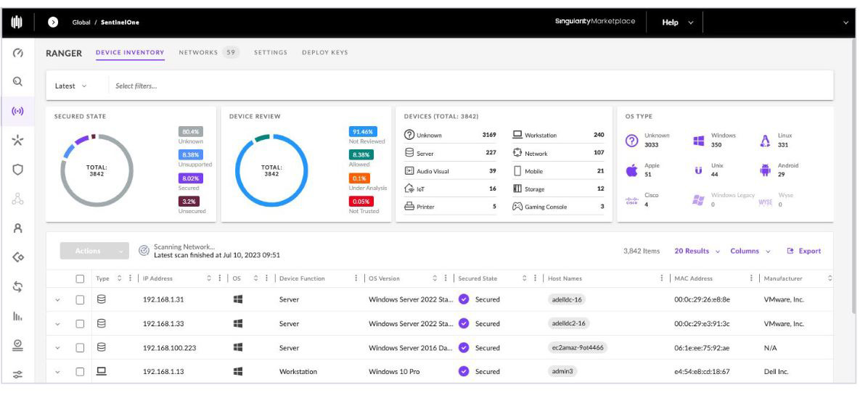This screenshot has width=868, height=398.
Task: Open the Deploy Keys tab
Action: (x=325, y=52)
